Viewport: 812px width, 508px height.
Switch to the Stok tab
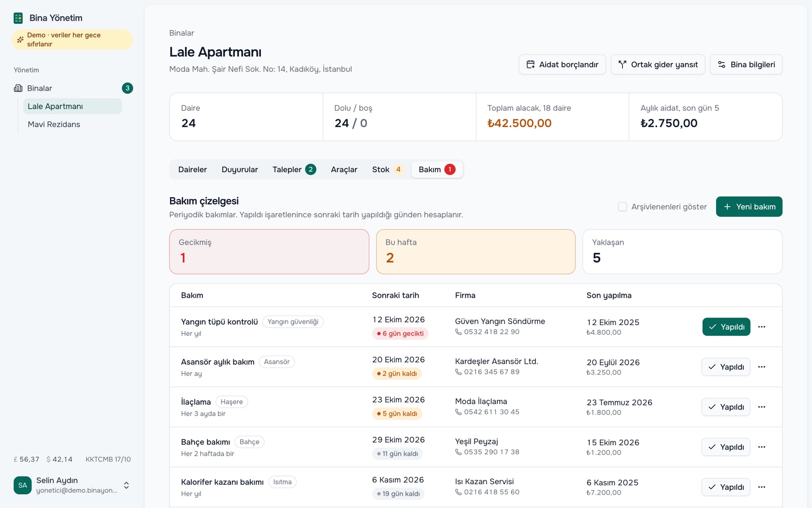pos(388,170)
